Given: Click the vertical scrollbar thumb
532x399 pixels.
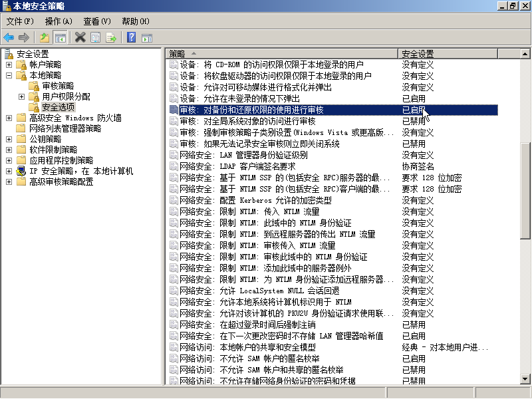Looking at the screenshot, I should point(525,192).
